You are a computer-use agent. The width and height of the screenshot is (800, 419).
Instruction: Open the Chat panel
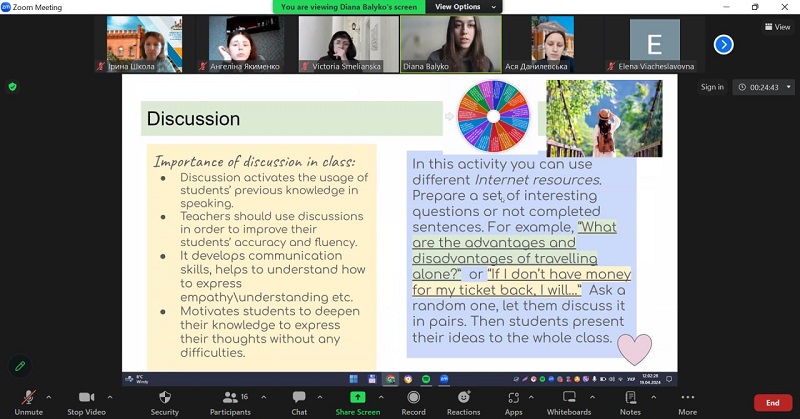tap(299, 403)
